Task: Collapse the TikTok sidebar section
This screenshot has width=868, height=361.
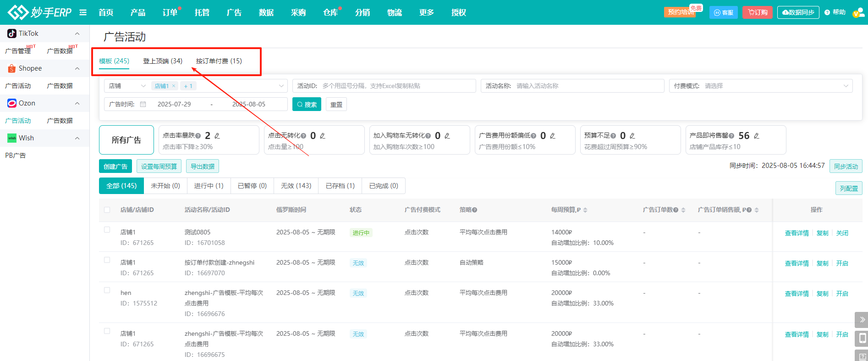Action: coord(77,33)
